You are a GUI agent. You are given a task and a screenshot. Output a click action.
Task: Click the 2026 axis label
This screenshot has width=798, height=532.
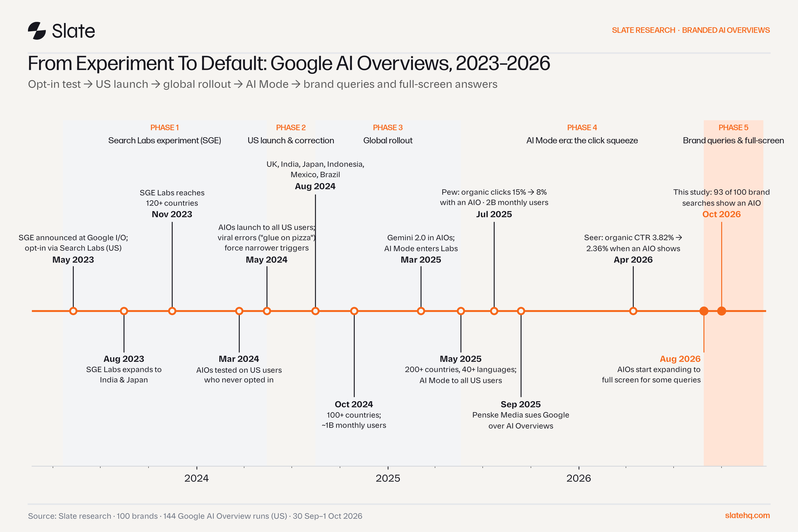pos(579,479)
